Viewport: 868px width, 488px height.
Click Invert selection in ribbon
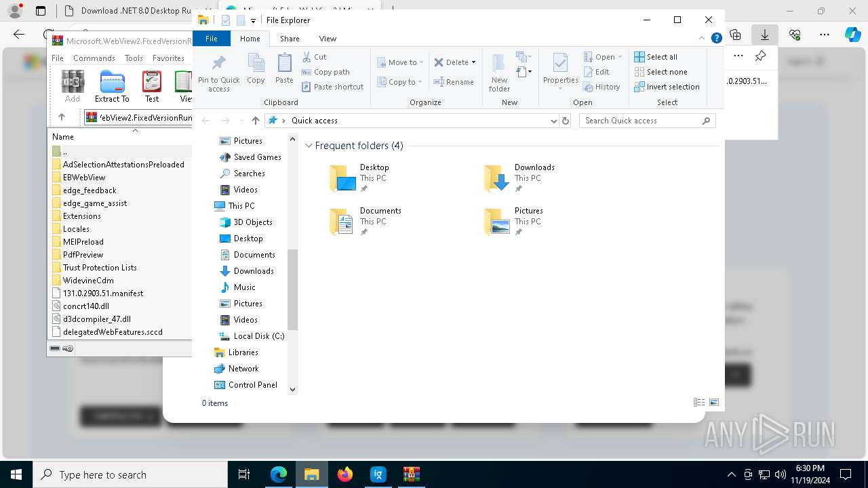667,87
